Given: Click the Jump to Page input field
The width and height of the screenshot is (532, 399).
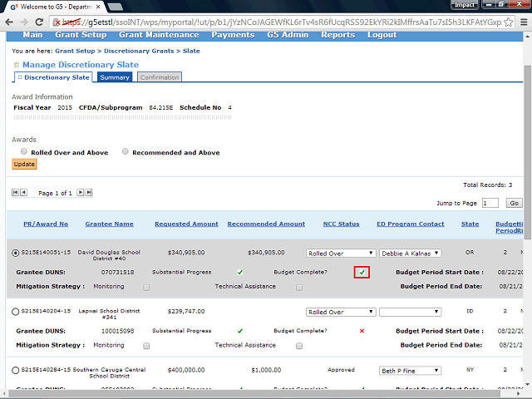Looking at the screenshot, I should 490,203.
